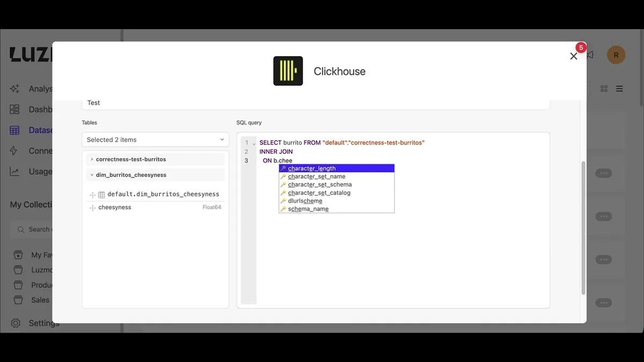Click the dialog's vertical scrollbar thumb
Viewport: 644px width, 362px height.
(x=583, y=227)
